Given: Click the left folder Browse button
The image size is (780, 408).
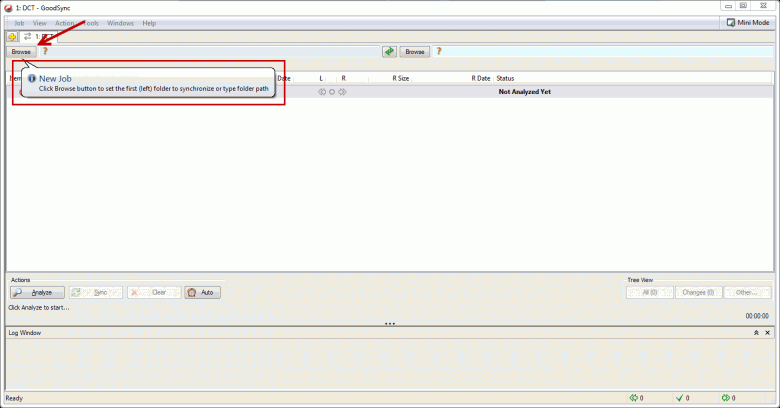Looking at the screenshot, I should coord(21,52).
